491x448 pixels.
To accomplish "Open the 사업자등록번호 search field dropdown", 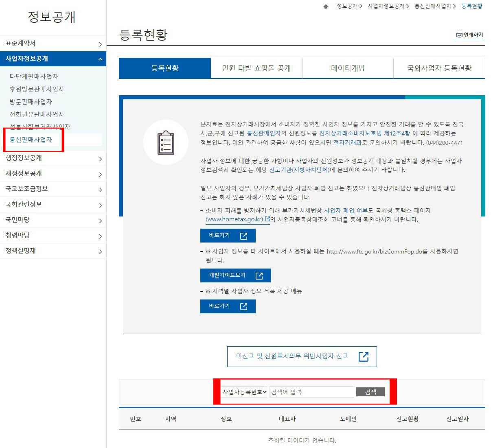I will pyautogui.click(x=243, y=391).
